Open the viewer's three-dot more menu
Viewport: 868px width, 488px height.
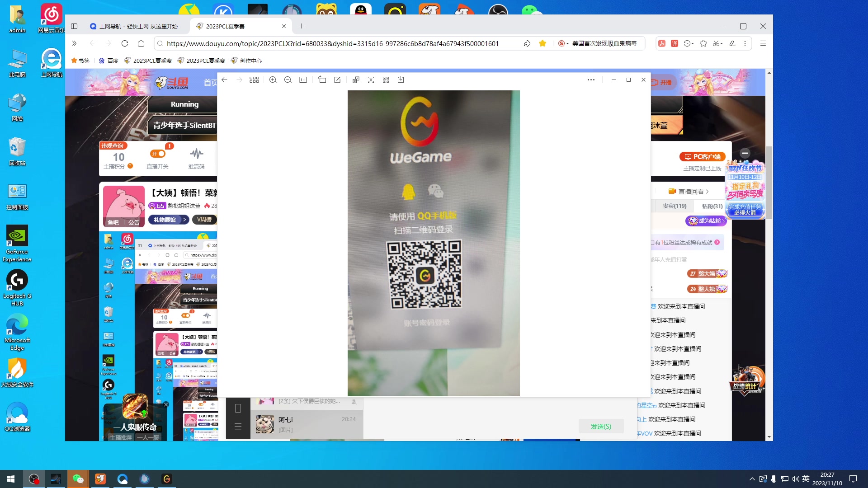pos(591,80)
